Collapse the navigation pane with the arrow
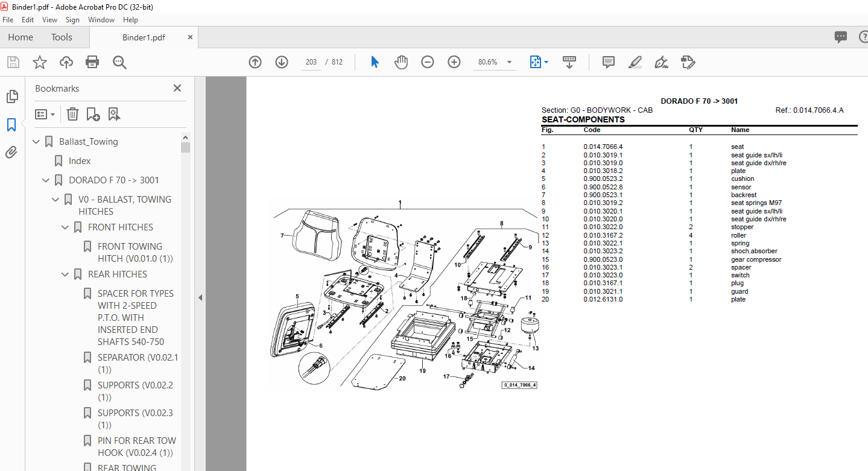 coord(200,297)
